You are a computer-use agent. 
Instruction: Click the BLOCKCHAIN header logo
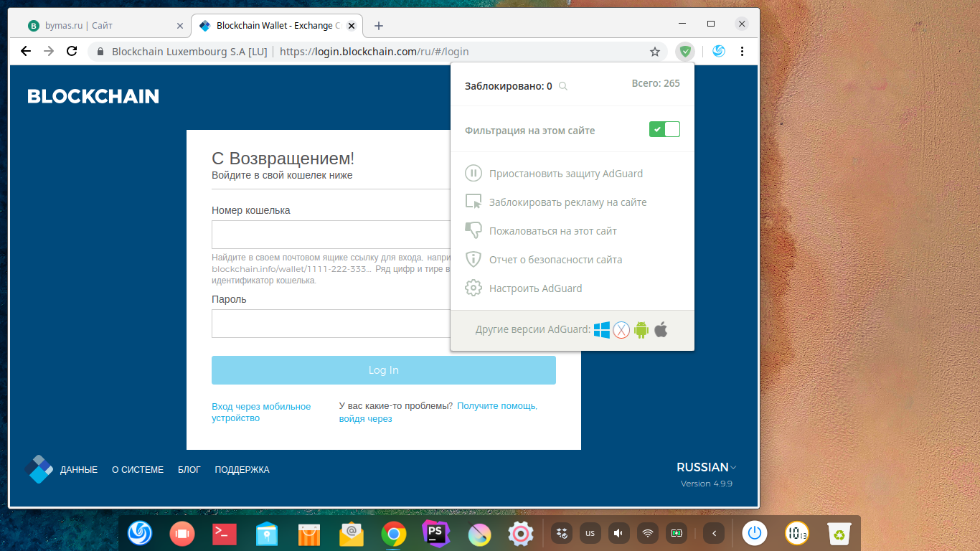93,97
